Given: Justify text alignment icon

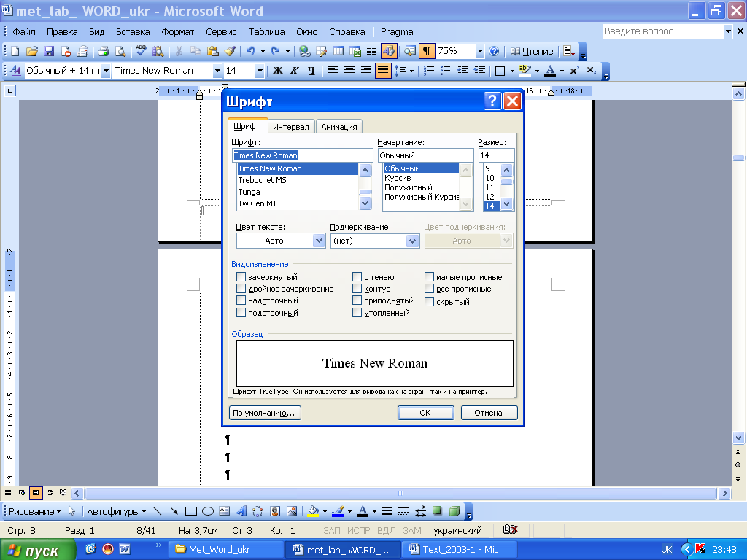Looking at the screenshot, I should tap(382, 71).
